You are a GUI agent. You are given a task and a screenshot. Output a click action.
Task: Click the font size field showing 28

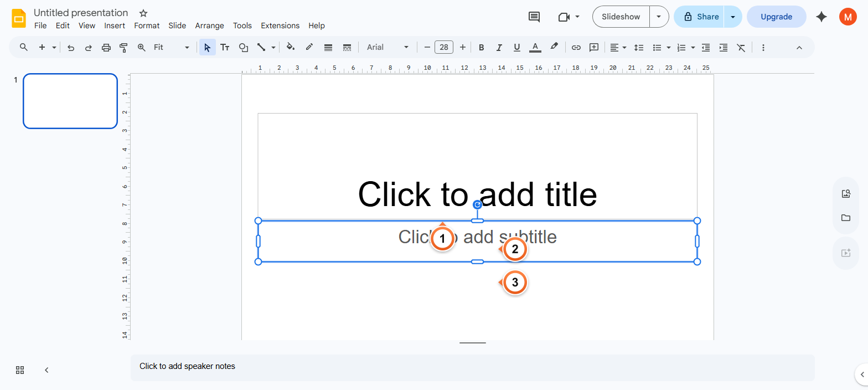tap(444, 48)
